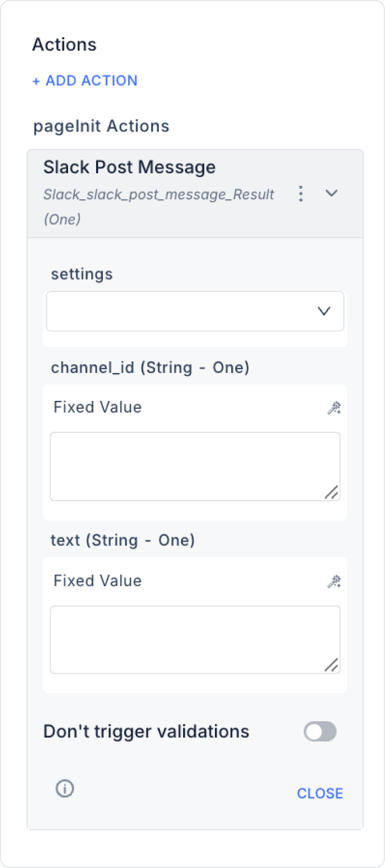Click the Fixed Value label under channel_id
Screen dimensions: 385x868
coord(98,407)
